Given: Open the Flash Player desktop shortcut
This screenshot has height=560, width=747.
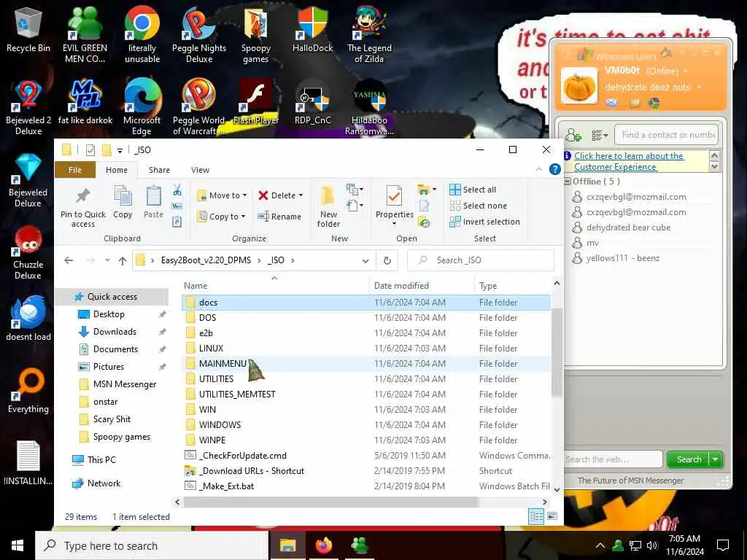Looking at the screenshot, I should click(256, 103).
